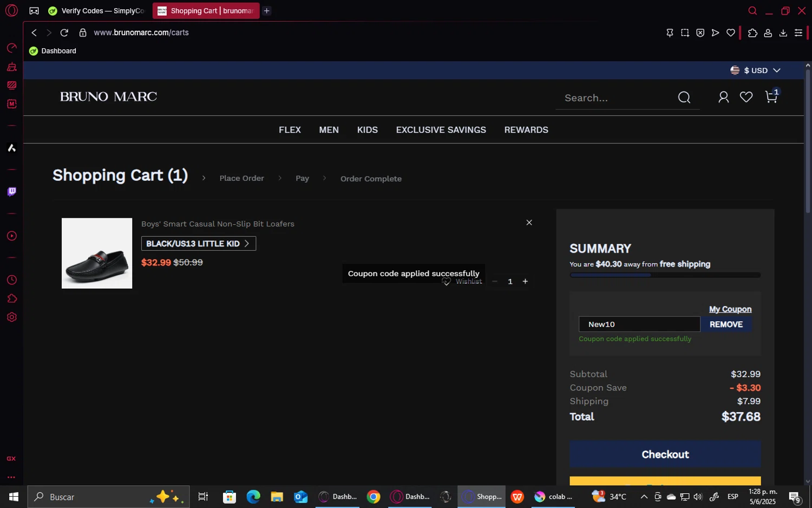Viewport: 812px width, 508px height.
Task: Open Windows notification center
Action: (795, 497)
